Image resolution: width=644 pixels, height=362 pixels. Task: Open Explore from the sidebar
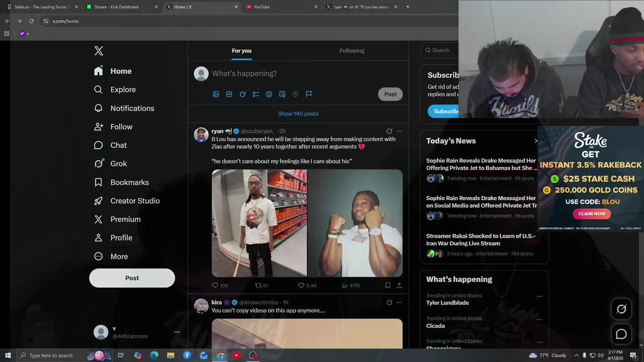tap(115, 89)
